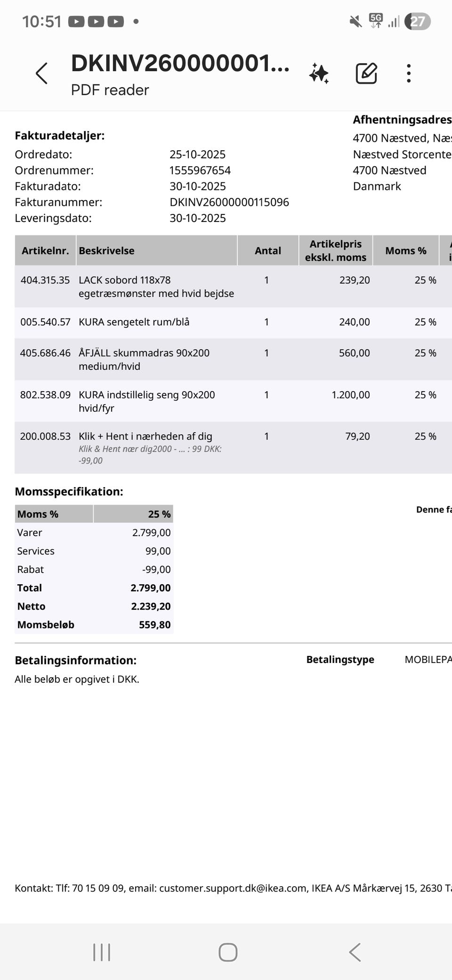Tap the DKINV260000001 document title

click(180, 64)
